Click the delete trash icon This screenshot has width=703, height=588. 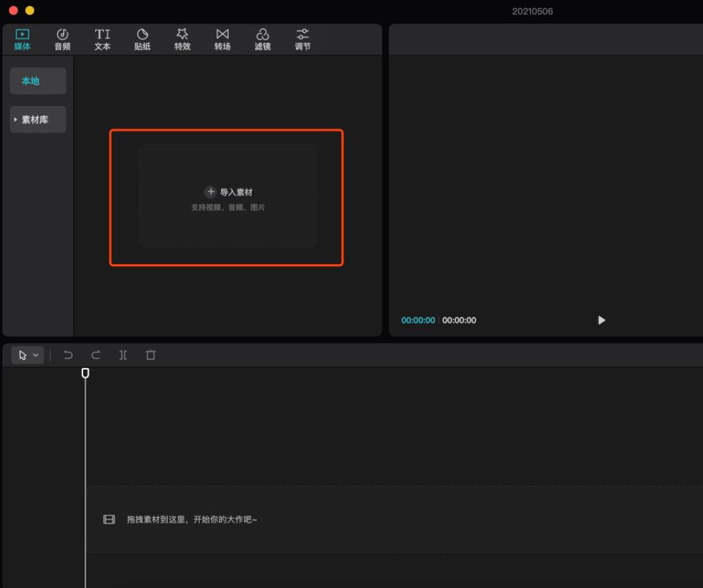point(150,355)
